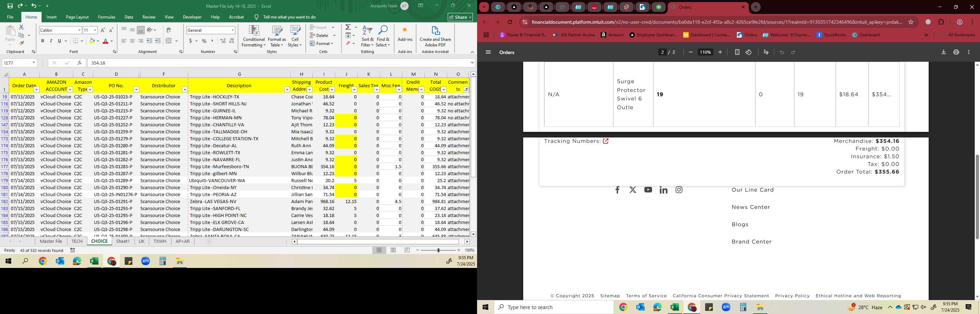Zoom in the PDF document

(x=720, y=52)
